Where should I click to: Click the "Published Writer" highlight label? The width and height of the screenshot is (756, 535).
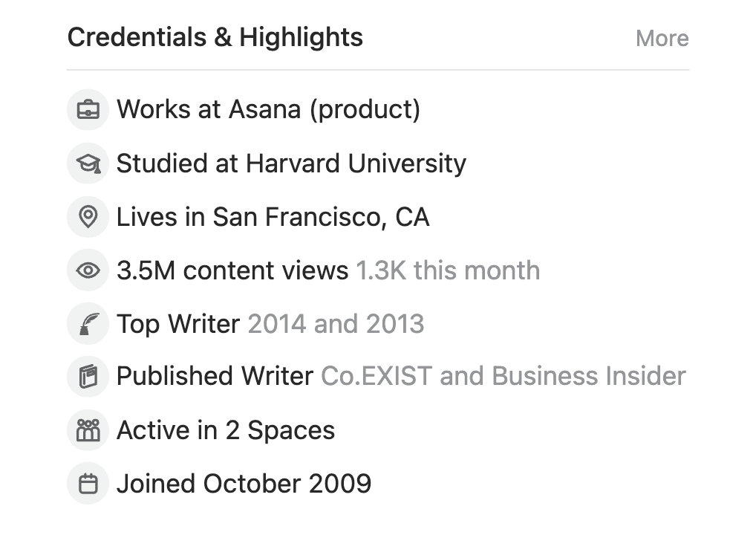click(215, 377)
